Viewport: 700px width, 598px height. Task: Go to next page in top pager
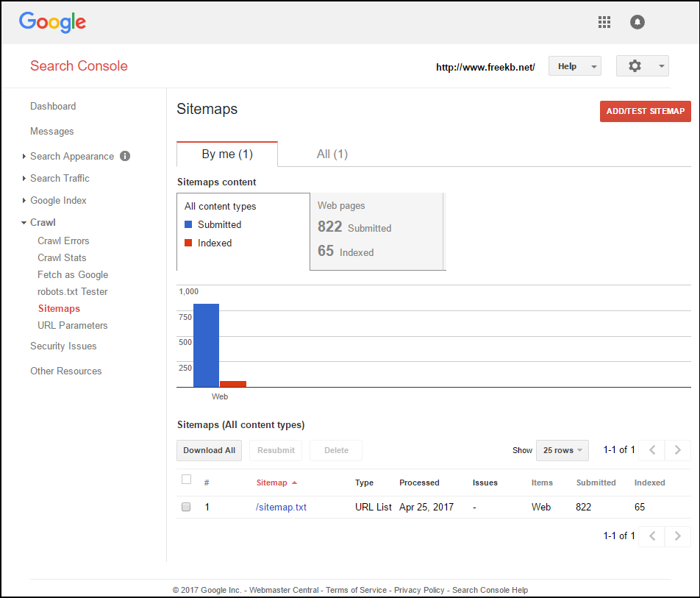point(677,449)
